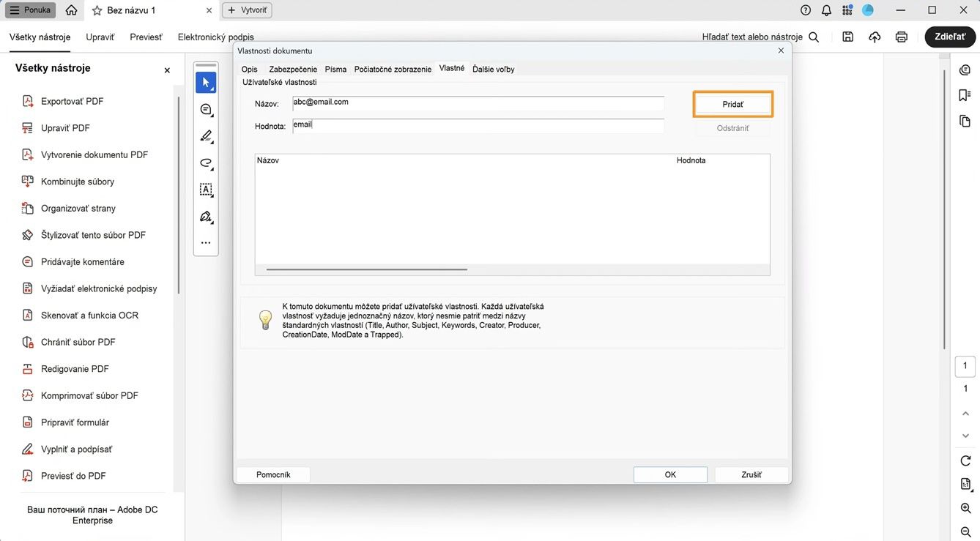This screenshot has width=980, height=541.
Task: Select the highlighter pen tool
Action: coord(206,136)
